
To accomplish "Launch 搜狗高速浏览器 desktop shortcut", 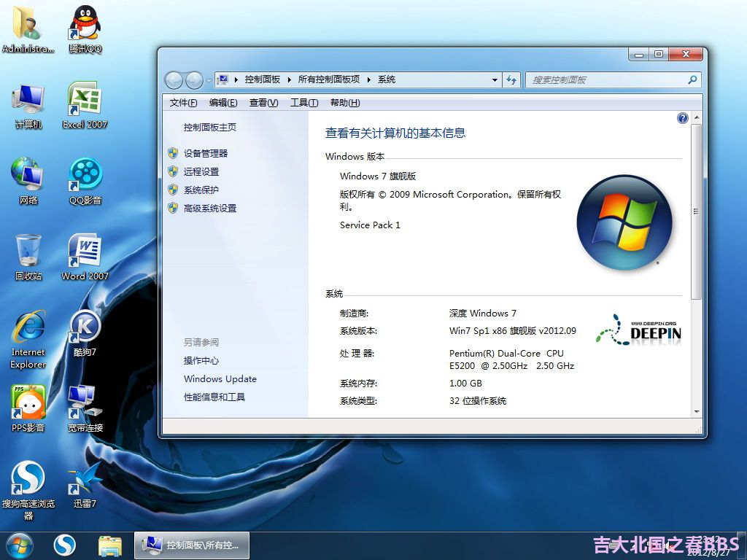I will click(x=28, y=491).
